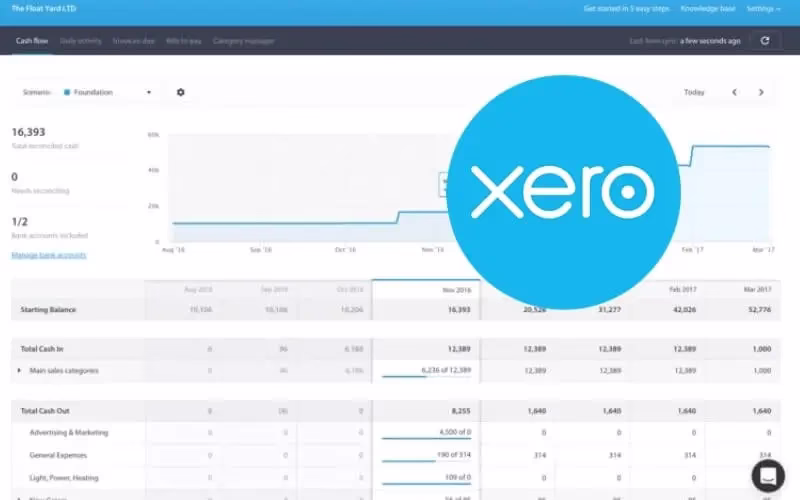Screen dimensions: 800x500
Task: Select the Cash flow tab
Action: click(32, 41)
